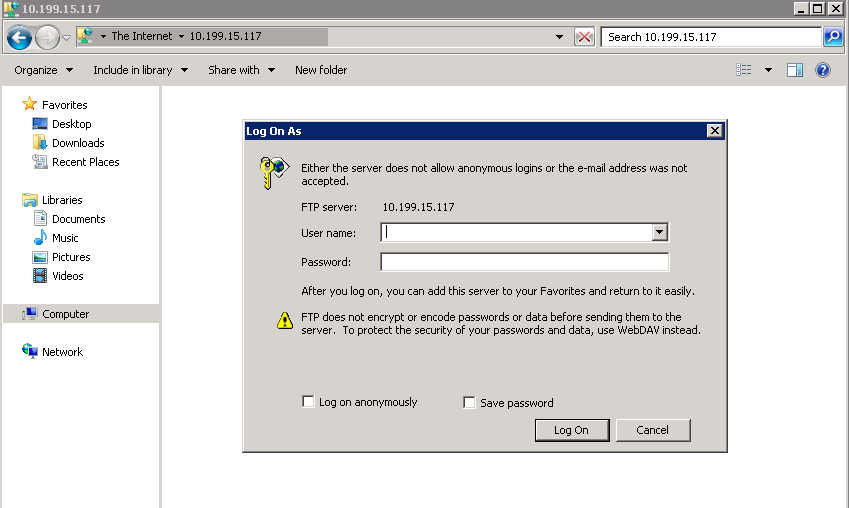Select Computer in the navigation pane

(x=66, y=314)
